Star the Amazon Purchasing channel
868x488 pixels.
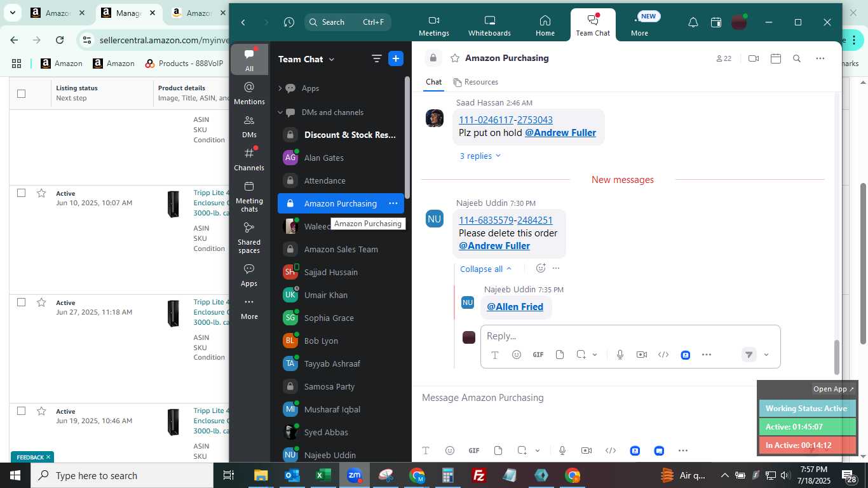pyautogui.click(x=455, y=58)
